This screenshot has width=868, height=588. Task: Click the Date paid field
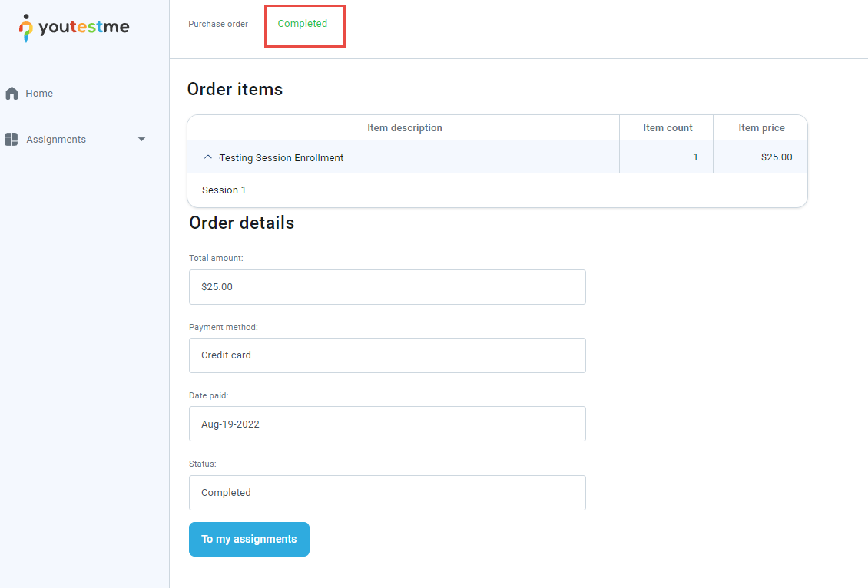click(x=387, y=424)
